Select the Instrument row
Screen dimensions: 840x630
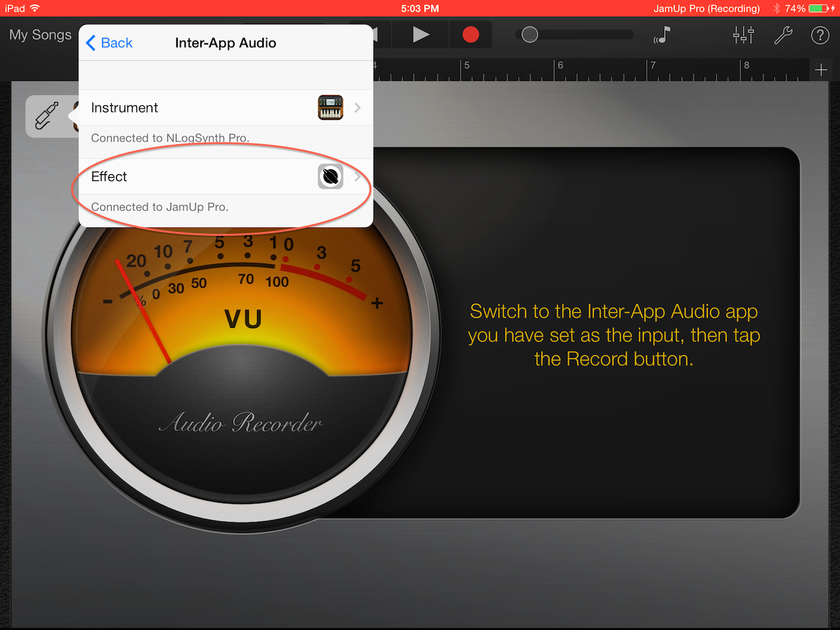pos(226,107)
